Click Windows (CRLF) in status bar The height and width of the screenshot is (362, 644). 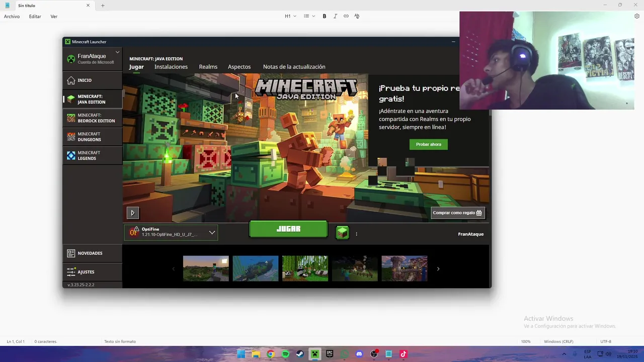[x=558, y=341]
